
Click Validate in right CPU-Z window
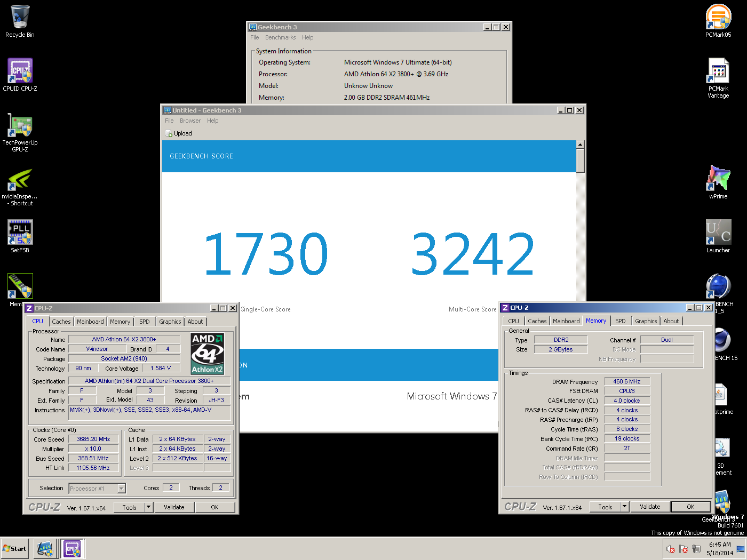pos(650,507)
